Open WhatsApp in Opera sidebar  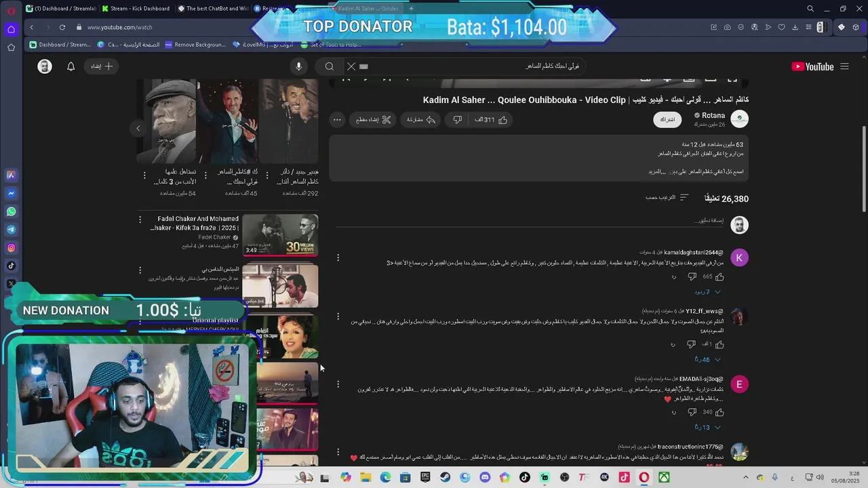[x=11, y=211]
